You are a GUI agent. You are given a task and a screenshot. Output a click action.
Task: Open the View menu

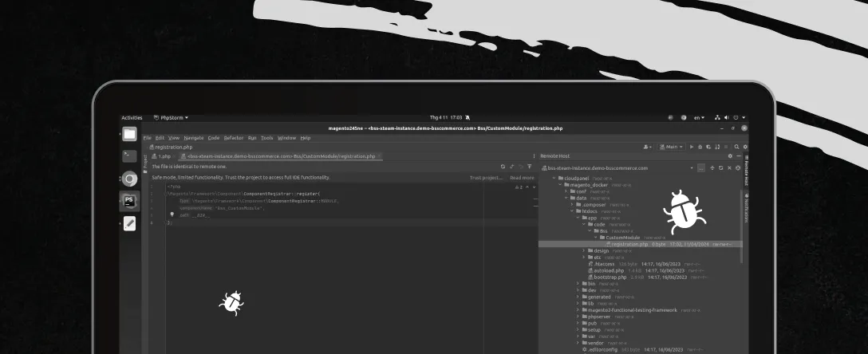click(174, 138)
